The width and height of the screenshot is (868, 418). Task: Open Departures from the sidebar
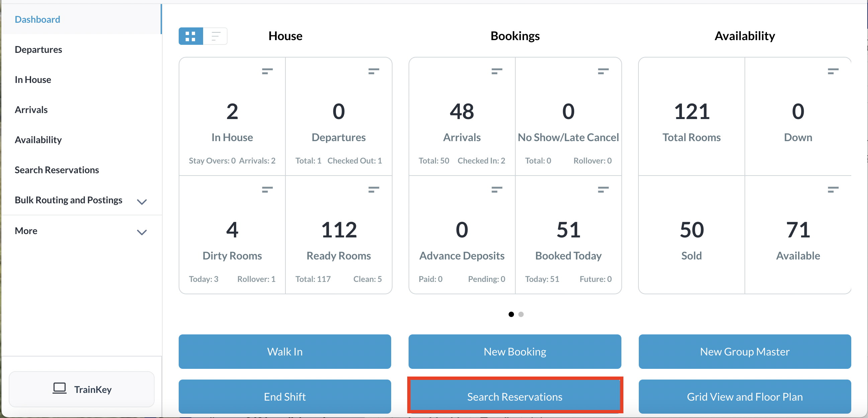coord(38,49)
